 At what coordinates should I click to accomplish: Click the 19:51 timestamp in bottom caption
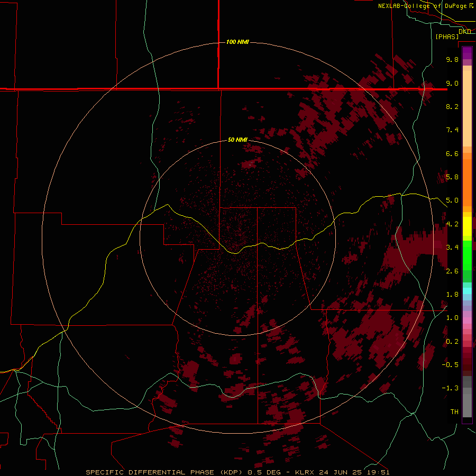pyautogui.click(x=377, y=472)
